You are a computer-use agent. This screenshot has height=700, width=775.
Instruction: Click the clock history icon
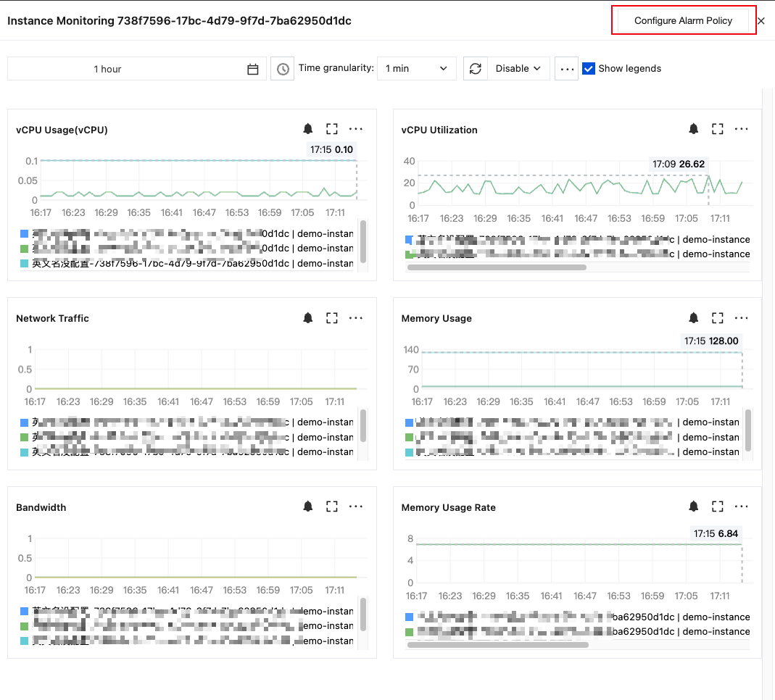click(283, 69)
